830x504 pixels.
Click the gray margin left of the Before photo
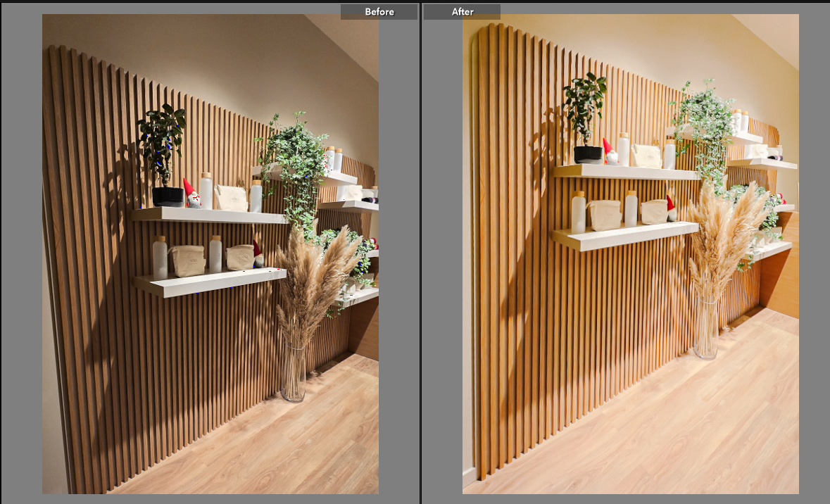click(21, 253)
